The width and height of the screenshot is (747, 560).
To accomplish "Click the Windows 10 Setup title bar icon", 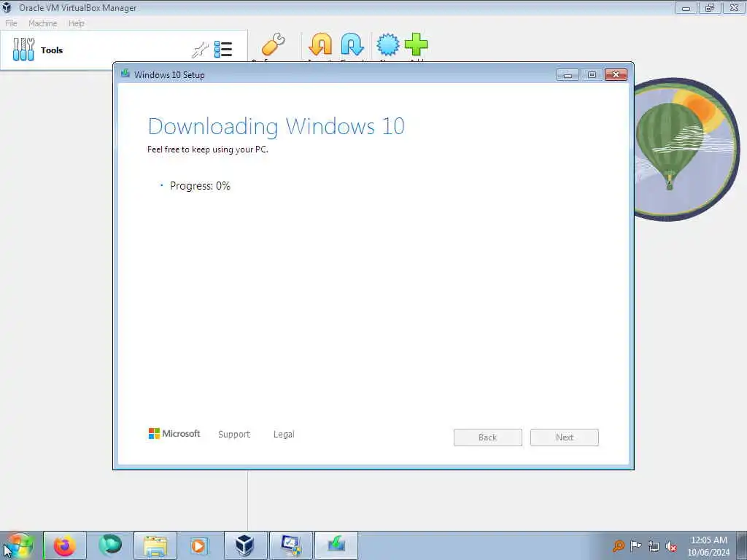I will point(125,74).
